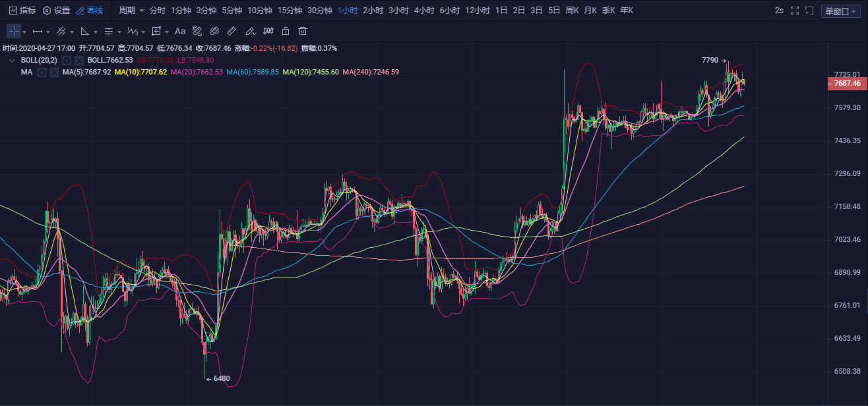Open the 设置 settings button

pos(56,11)
